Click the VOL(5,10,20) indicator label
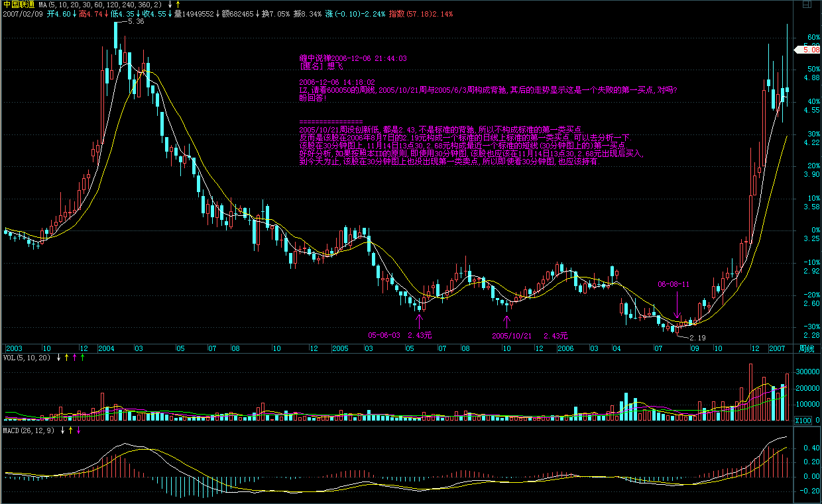The height and width of the screenshot is (504, 822). pos(27,358)
